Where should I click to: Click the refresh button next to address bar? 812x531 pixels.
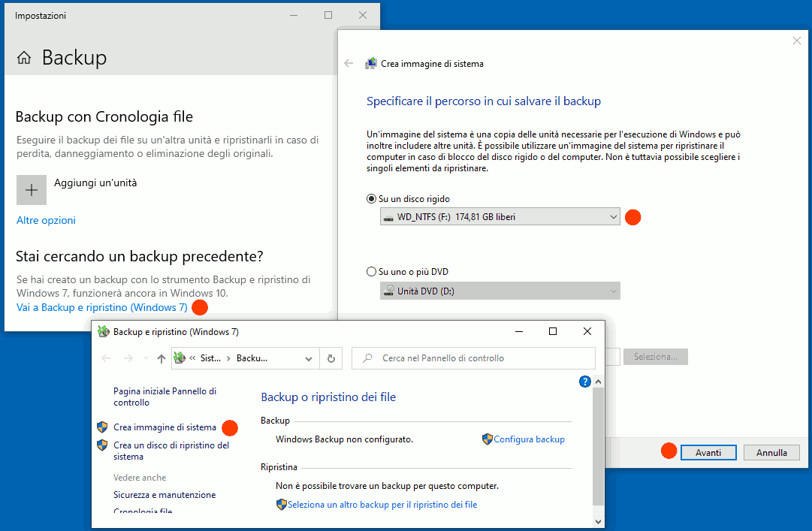click(331, 358)
